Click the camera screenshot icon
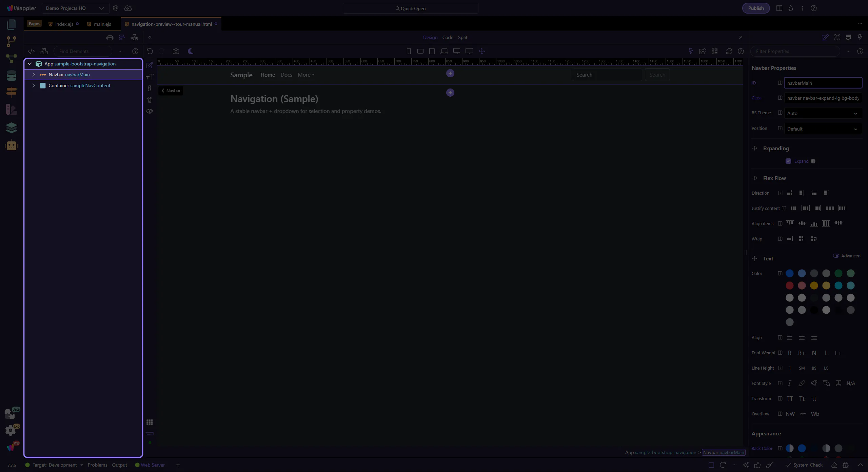 176,51
